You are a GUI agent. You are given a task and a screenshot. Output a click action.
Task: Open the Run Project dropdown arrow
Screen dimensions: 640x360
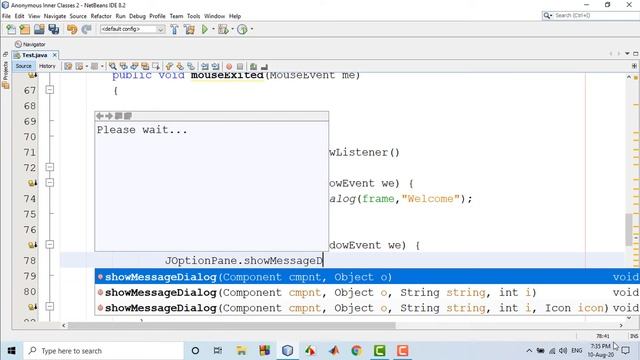[x=213, y=29]
